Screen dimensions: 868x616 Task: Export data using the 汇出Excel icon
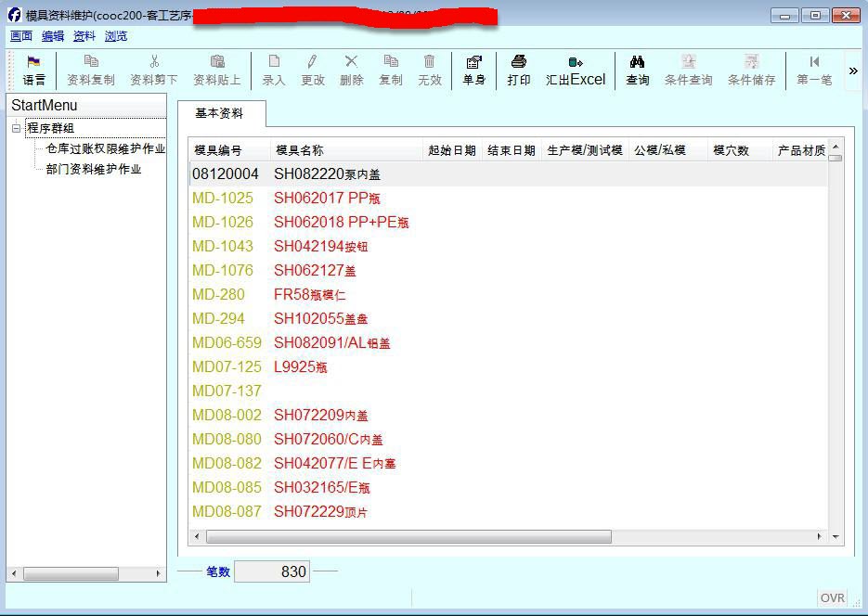574,70
